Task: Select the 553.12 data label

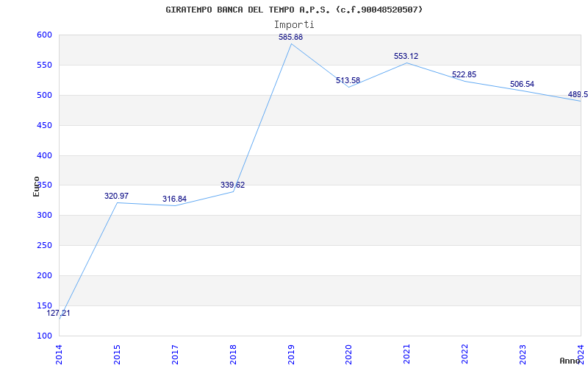Action: click(x=406, y=57)
